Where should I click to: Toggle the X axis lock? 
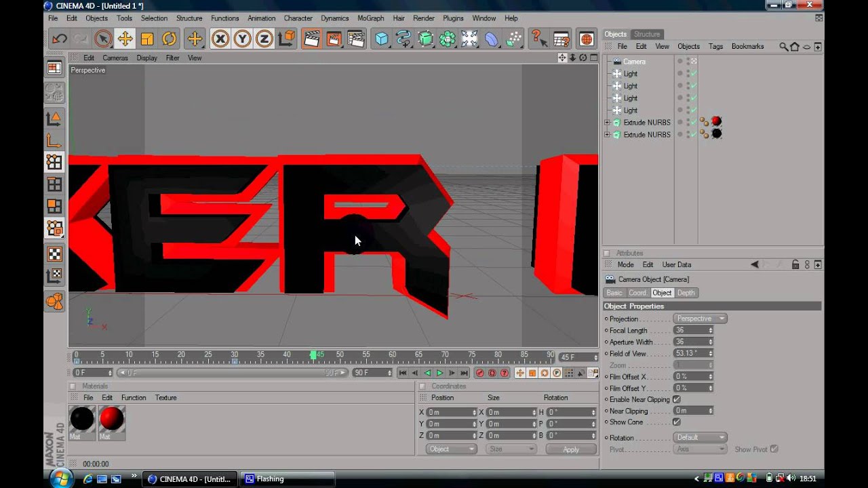coord(220,39)
